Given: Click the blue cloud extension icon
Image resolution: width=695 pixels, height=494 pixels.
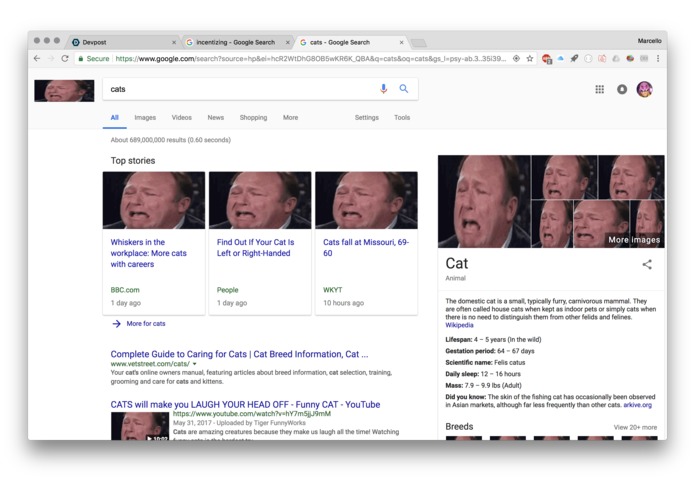Looking at the screenshot, I should point(561,58).
